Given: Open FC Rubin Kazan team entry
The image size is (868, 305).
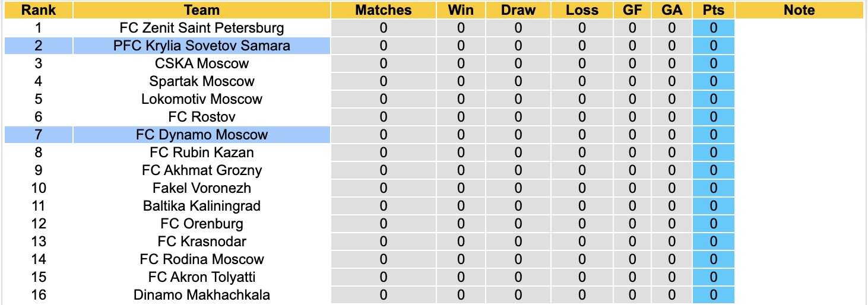Looking at the screenshot, I should pos(202,152).
